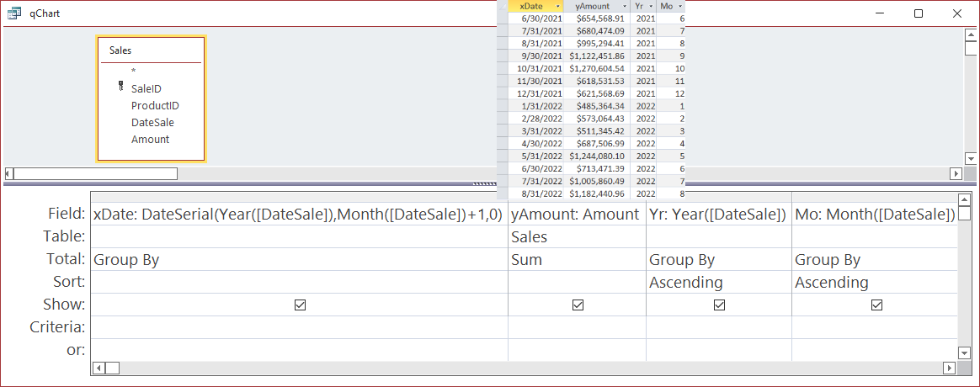Image resolution: width=980 pixels, height=387 pixels.
Task: Click the Sales table title bar
Action: click(151, 50)
